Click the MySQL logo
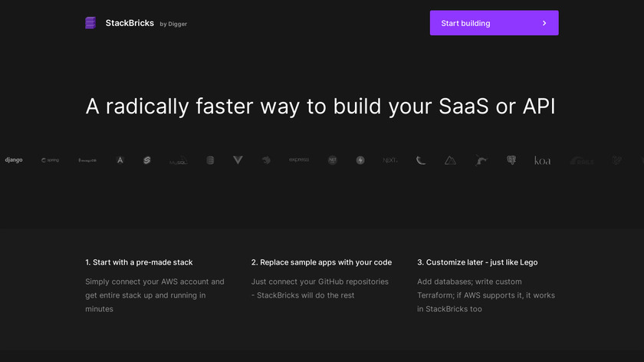The height and width of the screenshot is (362, 644). click(x=178, y=161)
